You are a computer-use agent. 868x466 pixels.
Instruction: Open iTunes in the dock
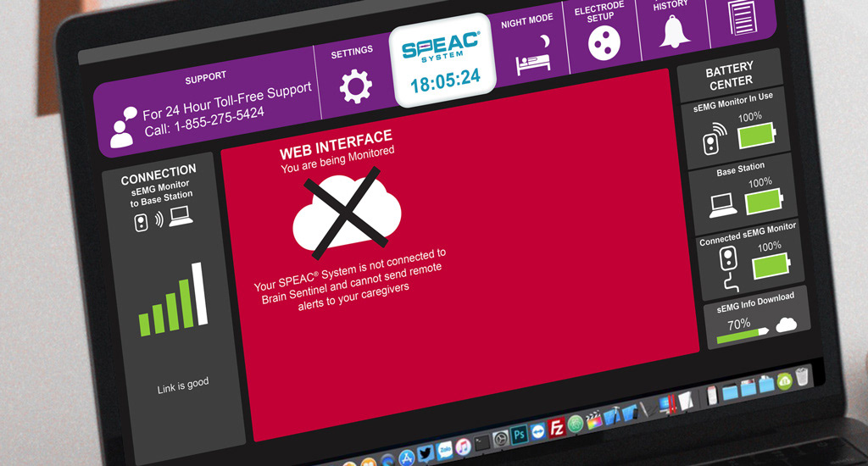tap(464, 447)
